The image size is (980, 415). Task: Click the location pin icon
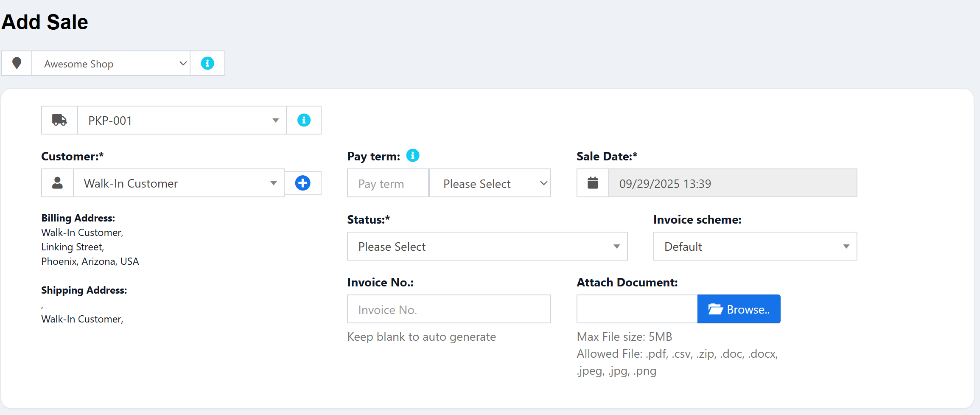tap(17, 63)
